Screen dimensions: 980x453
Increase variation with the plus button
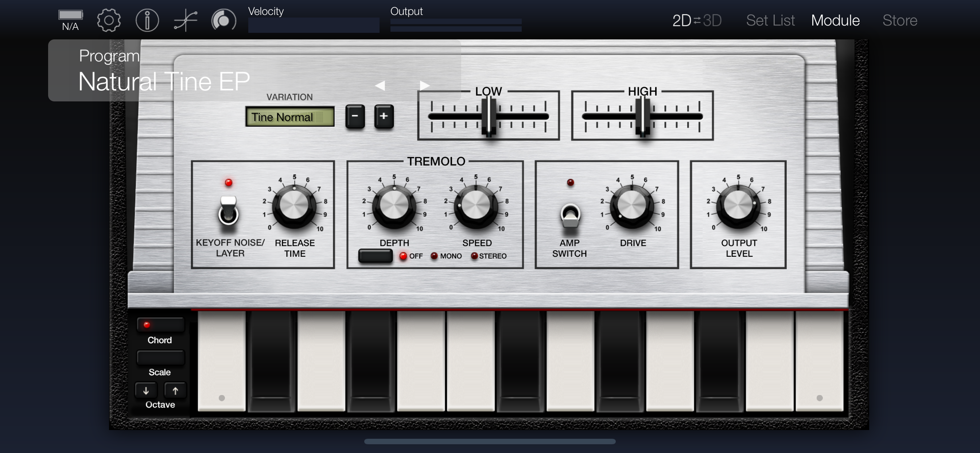(x=384, y=116)
